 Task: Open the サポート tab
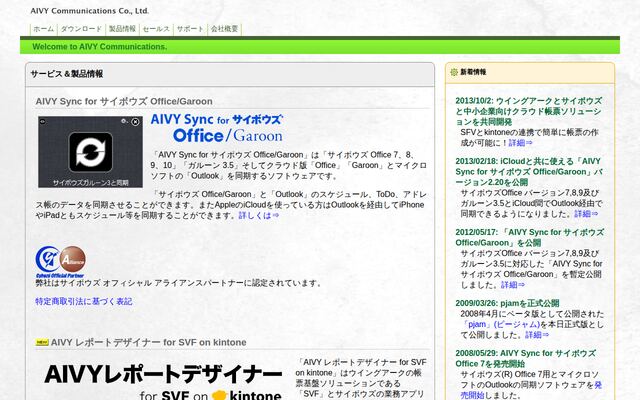(x=190, y=29)
